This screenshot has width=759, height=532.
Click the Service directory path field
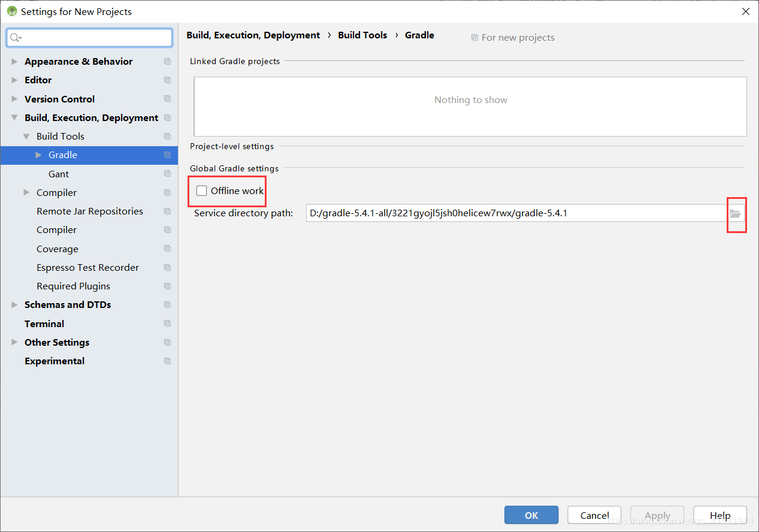[x=516, y=213]
